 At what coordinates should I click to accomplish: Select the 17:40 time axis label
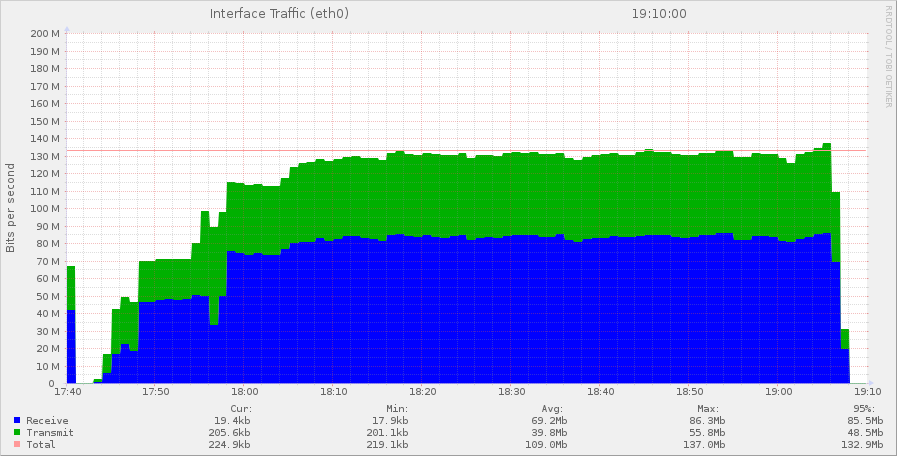[x=67, y=392]
